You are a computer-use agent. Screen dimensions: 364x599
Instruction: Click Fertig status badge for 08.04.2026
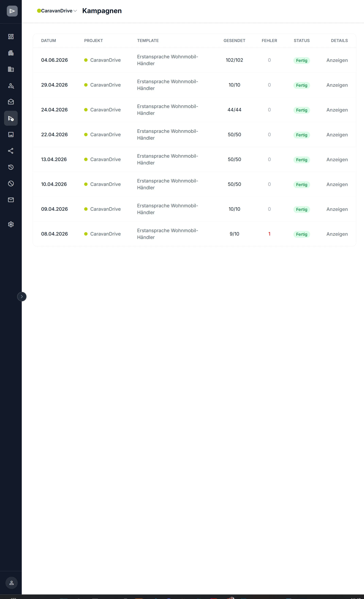pos(302,234)
